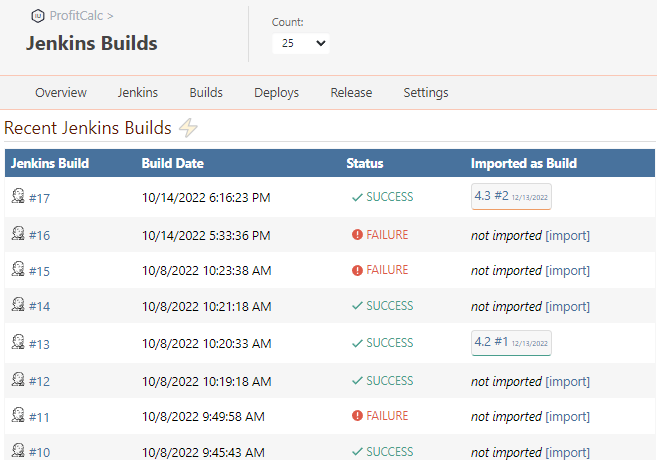
Task: Import Jenkins build #12
Action: pos(567,381)
